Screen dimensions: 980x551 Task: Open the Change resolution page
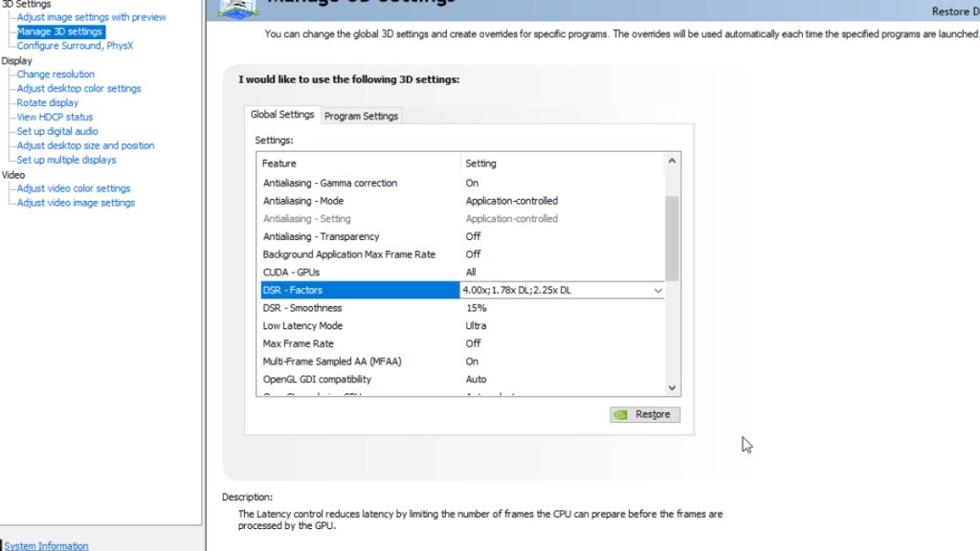56,74
